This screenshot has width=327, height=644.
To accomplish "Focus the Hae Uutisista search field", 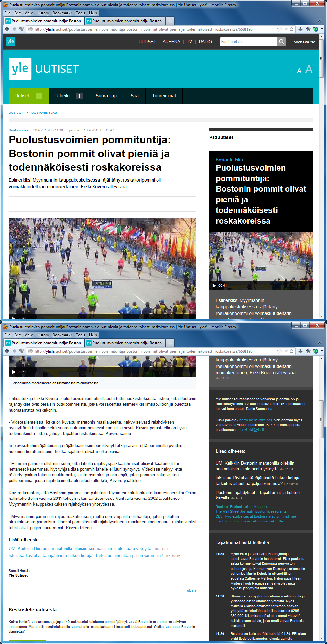I will click(x=248, y=42).
